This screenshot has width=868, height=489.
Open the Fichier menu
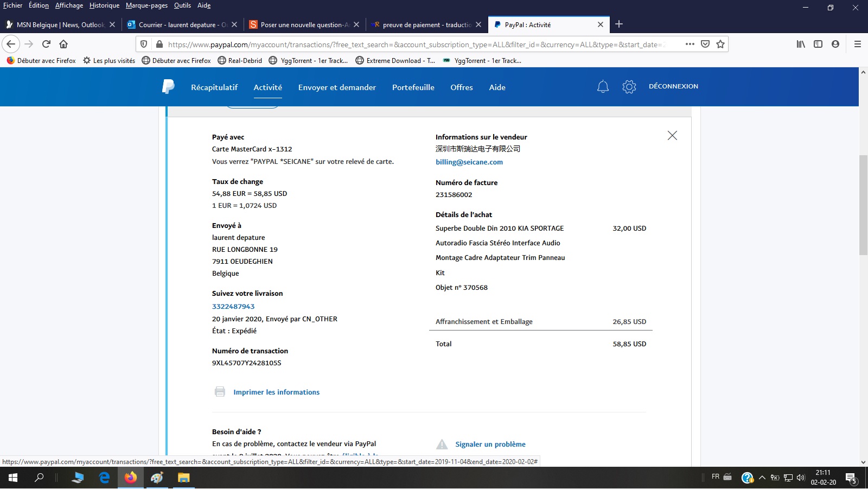click(12, 5)
